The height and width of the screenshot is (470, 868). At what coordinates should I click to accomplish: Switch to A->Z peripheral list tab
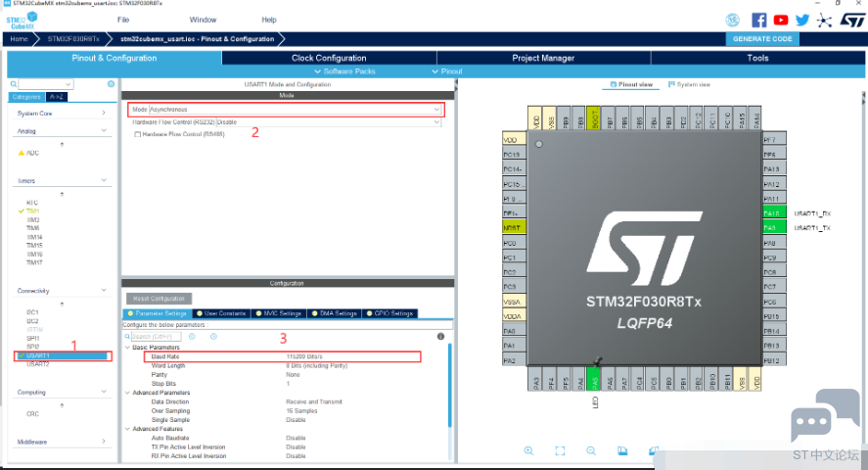click(x=57, y=97)
